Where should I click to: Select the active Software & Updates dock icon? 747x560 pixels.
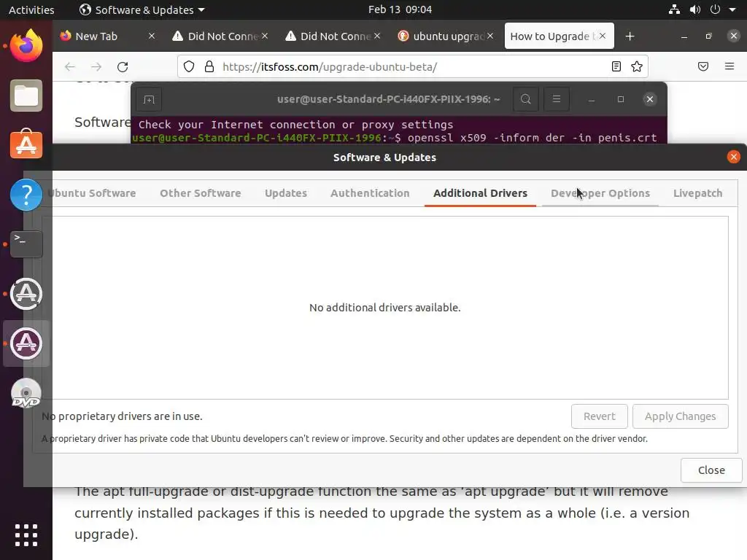(x=26, y=343)
